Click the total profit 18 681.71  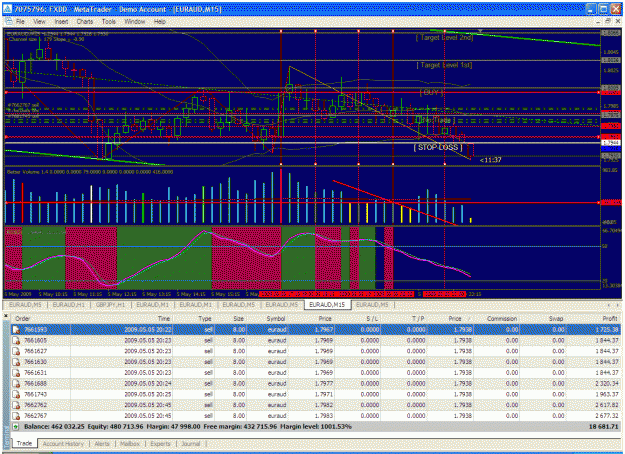605,426
